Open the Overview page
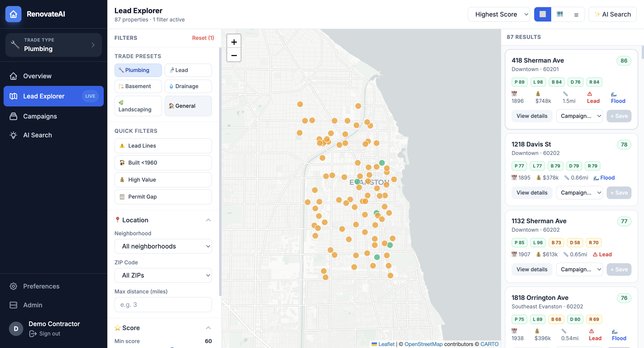This screenshot has width=644, height=348. [37, 76]
